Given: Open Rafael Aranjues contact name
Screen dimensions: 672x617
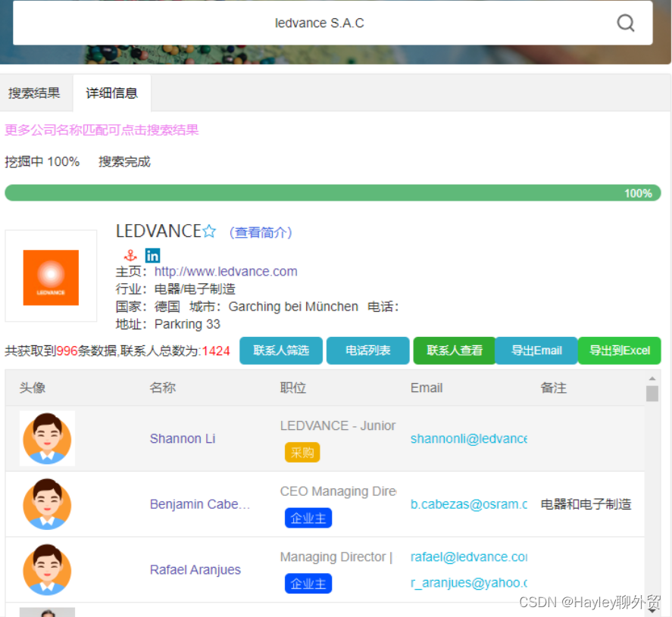Looking at the screenshot, I should click(195, 569).
